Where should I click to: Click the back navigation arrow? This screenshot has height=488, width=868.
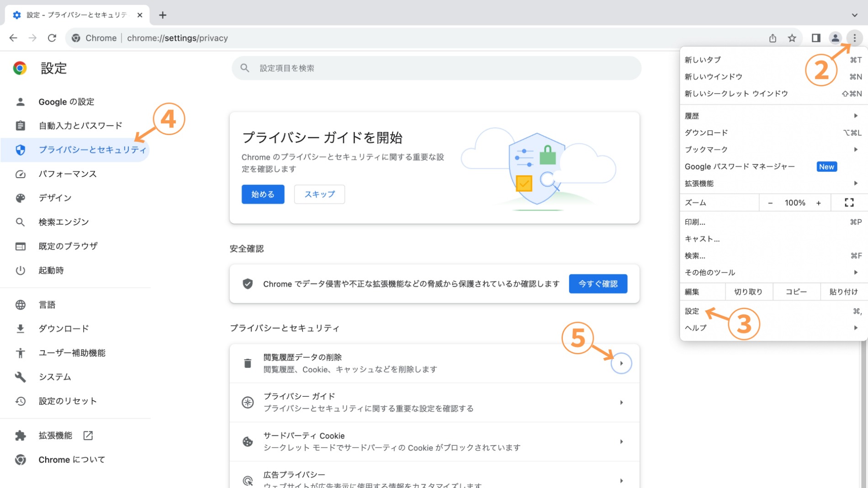click(x=13, y=38)
